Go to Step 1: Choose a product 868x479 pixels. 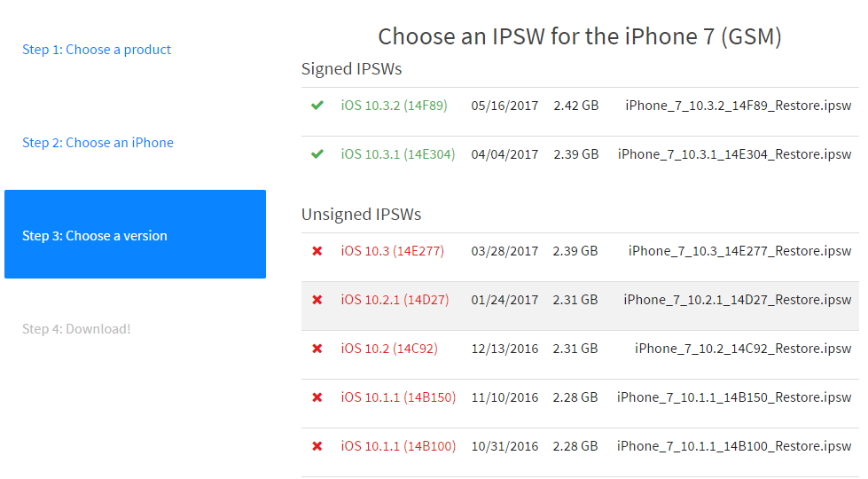coord(97,50)
